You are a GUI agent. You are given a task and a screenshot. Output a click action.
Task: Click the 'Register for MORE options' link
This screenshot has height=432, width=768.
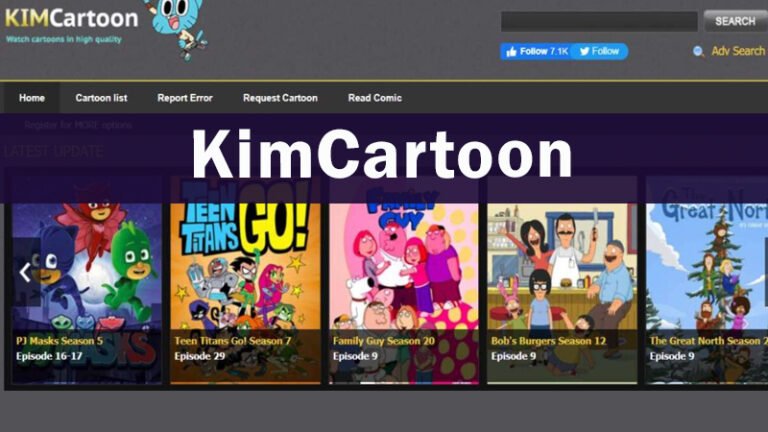(x=78, y=125)
